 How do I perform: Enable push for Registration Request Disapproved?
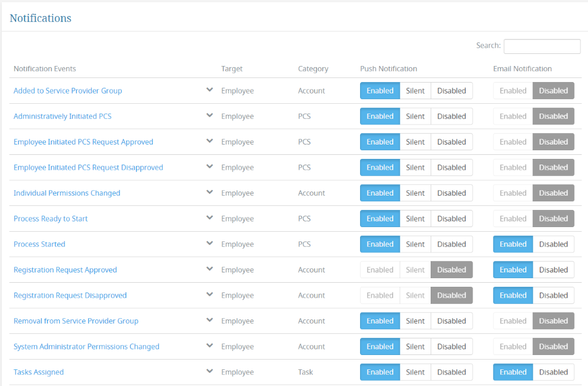pyautogui.click(x=380, y=295)
